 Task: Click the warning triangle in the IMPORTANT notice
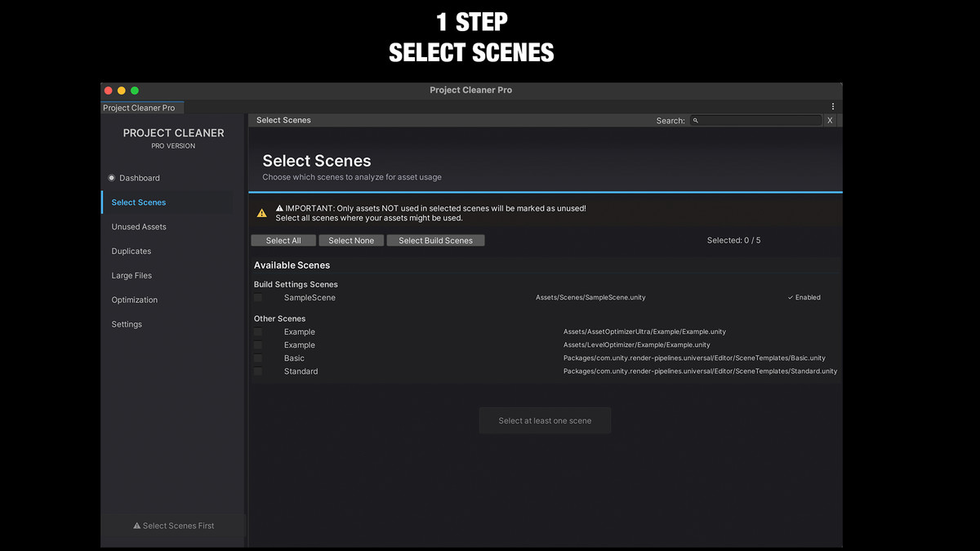262,212
